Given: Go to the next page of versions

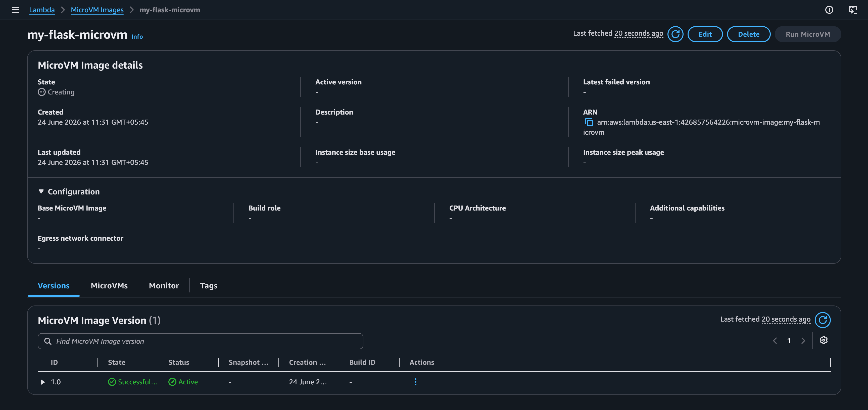Looking at the screenshot, I should coord(803,341).
